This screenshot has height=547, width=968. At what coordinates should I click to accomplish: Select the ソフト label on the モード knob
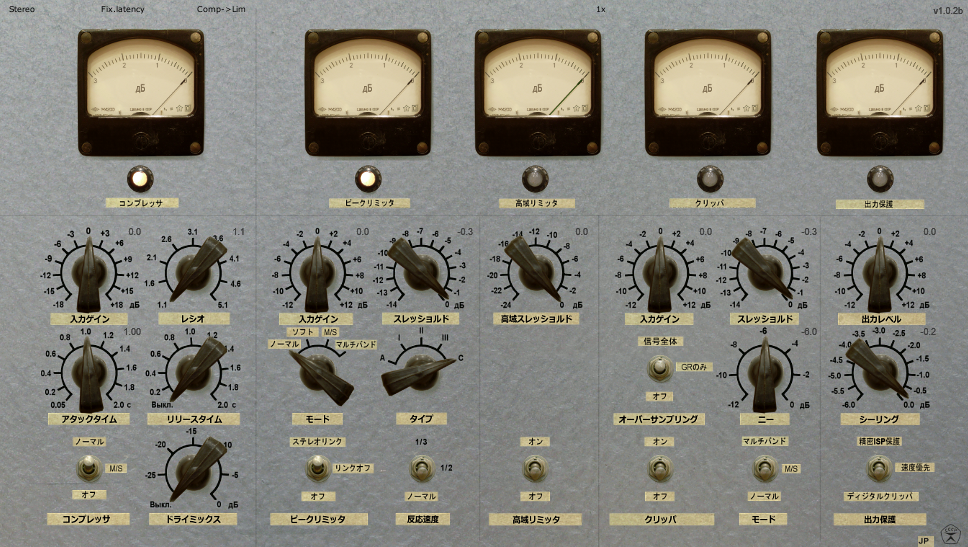click(x=303, y=332)
